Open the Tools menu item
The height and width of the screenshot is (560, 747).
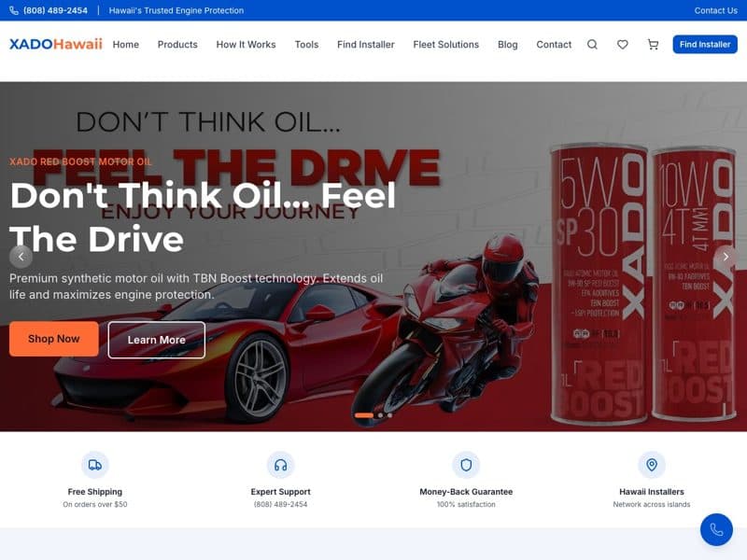coord(306,44)
